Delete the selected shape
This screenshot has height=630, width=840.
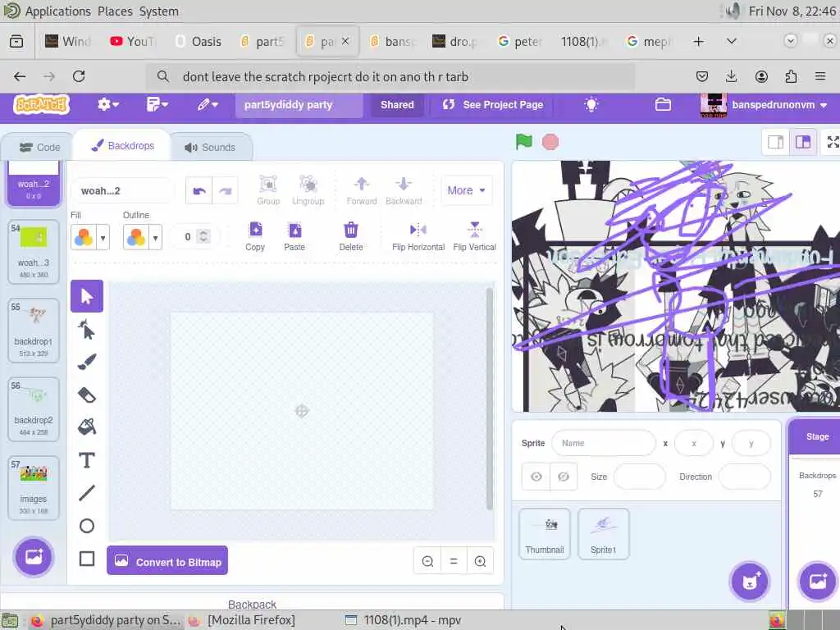point(351,236)
